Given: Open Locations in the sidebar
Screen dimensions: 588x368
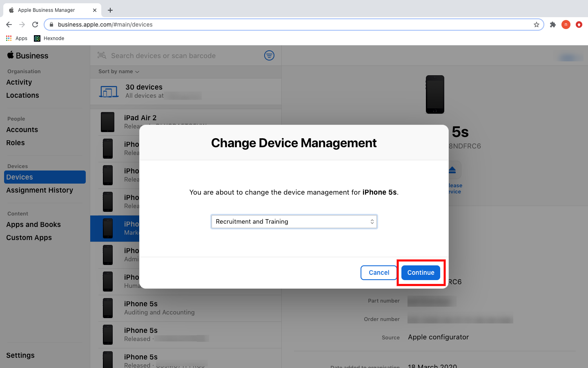Looking at the screenshot, I should [x=22, y=95].
